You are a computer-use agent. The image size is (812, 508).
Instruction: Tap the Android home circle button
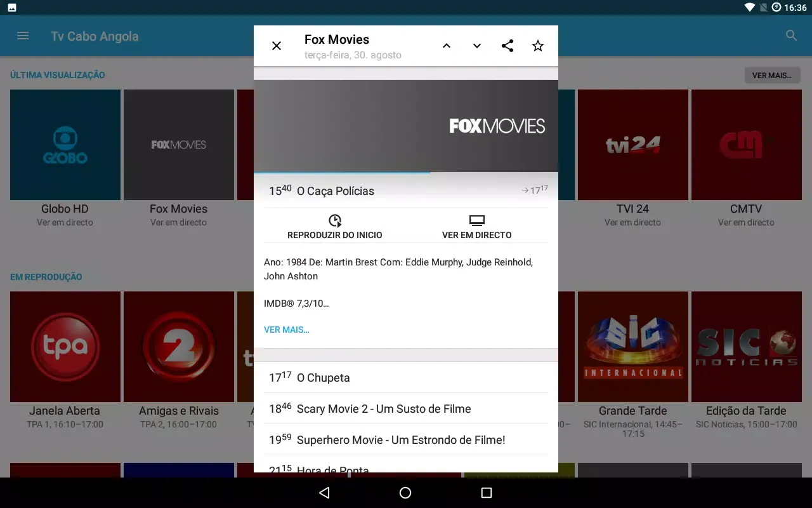tap(405, 493)
